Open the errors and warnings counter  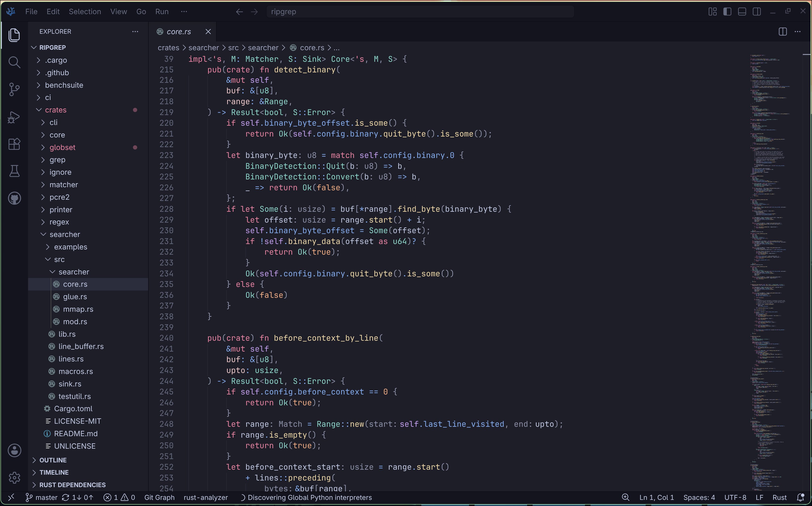click(x=119, y=497)
